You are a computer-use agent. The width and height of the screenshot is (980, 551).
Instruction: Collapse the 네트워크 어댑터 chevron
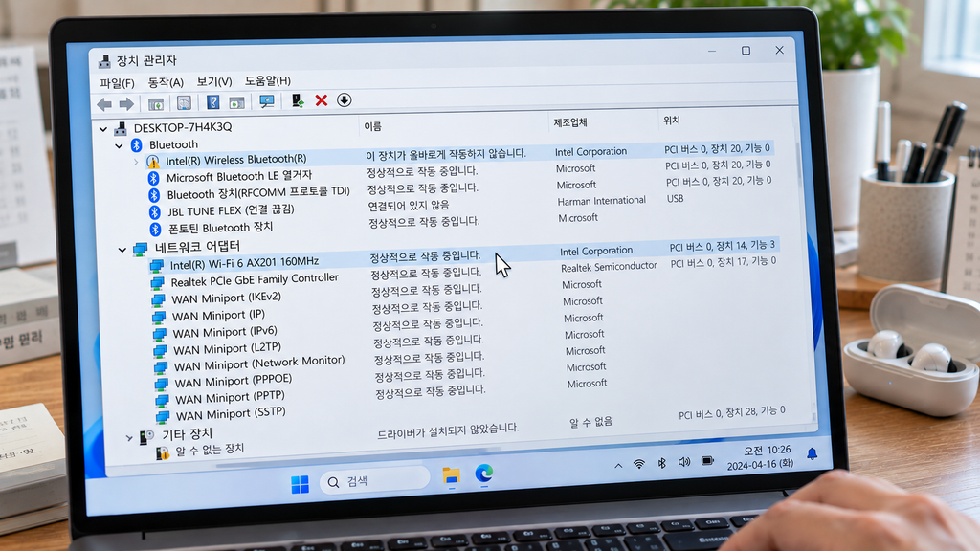click(122, 250)
